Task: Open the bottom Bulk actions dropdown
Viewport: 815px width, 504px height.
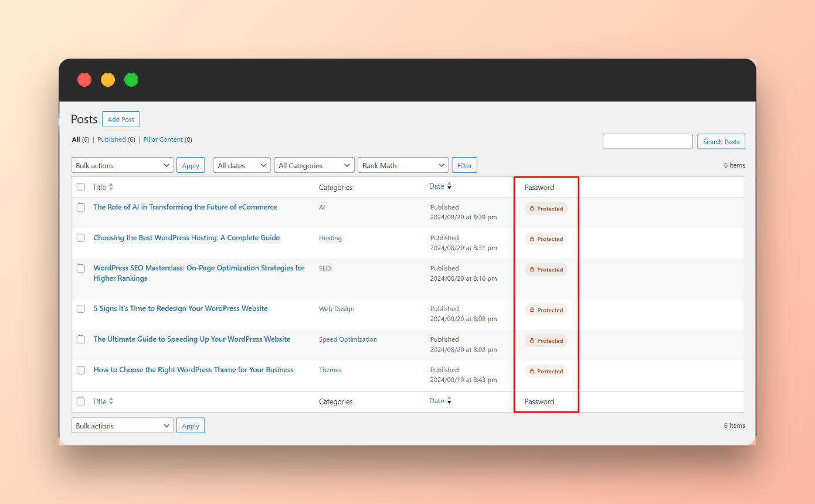Action: 122,425
